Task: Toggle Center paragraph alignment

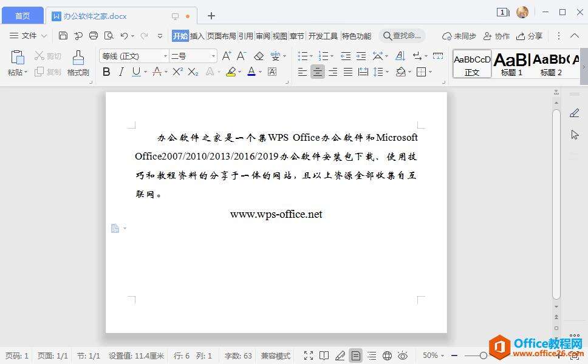Action: tap(317, 72)
